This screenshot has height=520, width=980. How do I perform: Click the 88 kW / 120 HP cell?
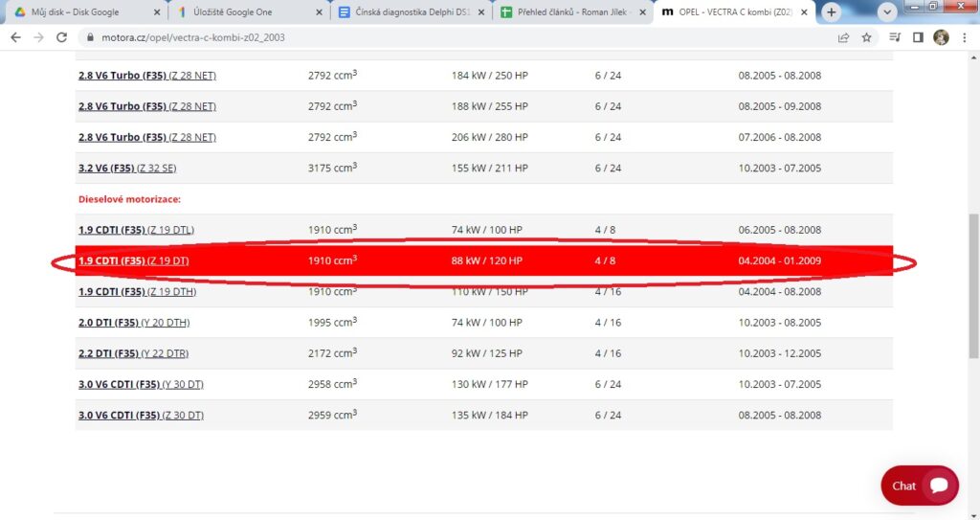(x=487, y=260)
